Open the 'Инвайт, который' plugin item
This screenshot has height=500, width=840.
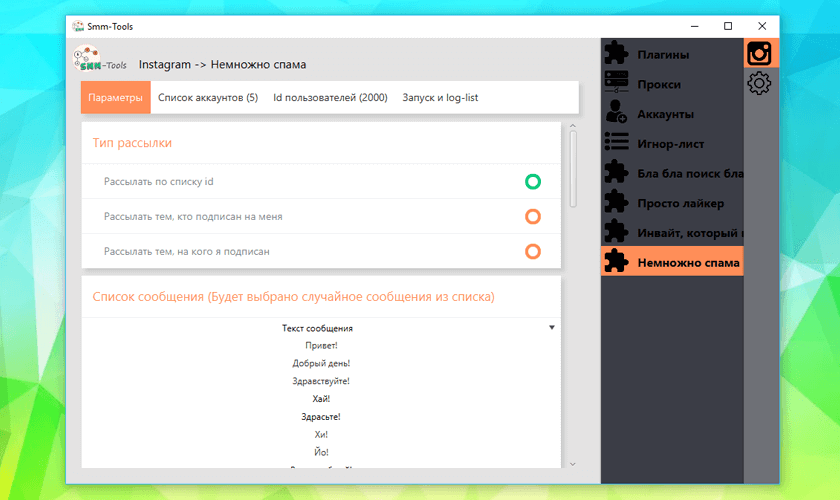(x=690, y=233)
